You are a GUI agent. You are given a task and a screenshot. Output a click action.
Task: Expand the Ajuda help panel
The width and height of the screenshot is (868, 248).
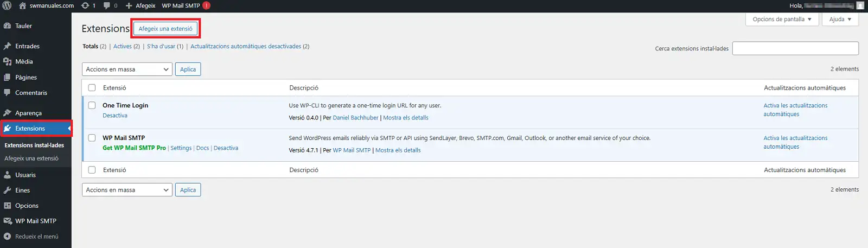pyautogui.click(x=840, y=19)
